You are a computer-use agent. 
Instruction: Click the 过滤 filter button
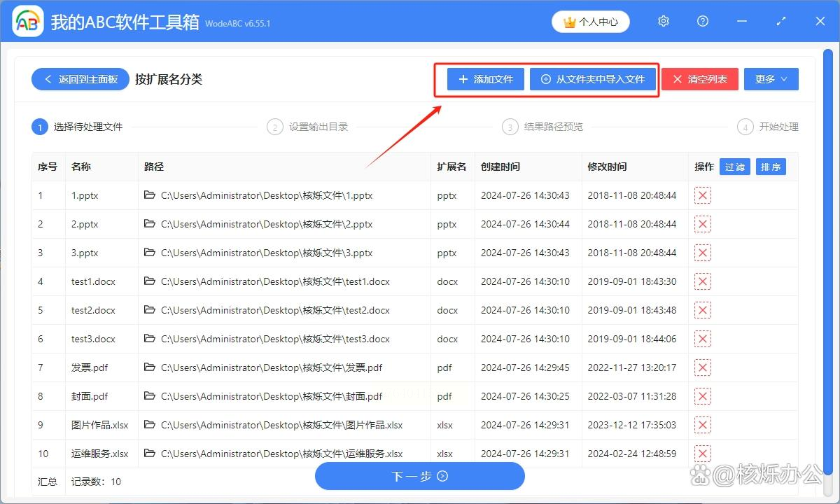click(x=735, y=167)
